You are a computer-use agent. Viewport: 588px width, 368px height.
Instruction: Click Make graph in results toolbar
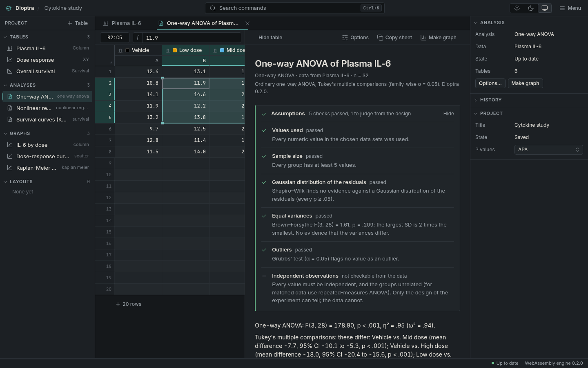(439, 38)
